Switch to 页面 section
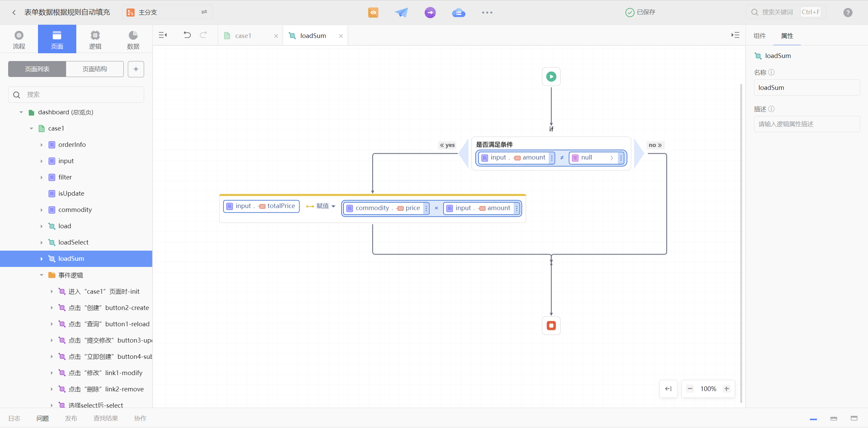 [57, 39]
